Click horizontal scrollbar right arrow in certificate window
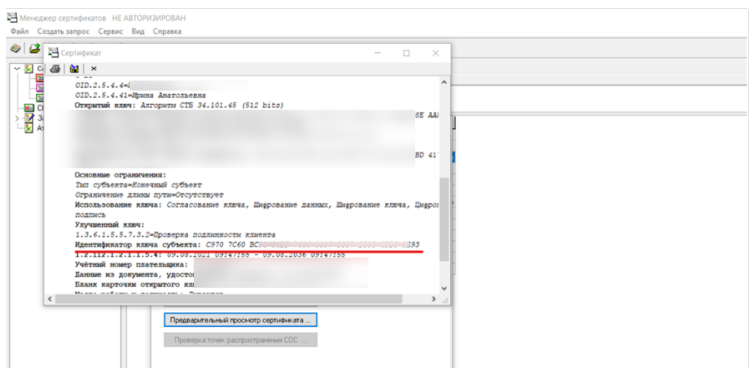This screenshot has height=381, width=755. click(x=433, y=299)
